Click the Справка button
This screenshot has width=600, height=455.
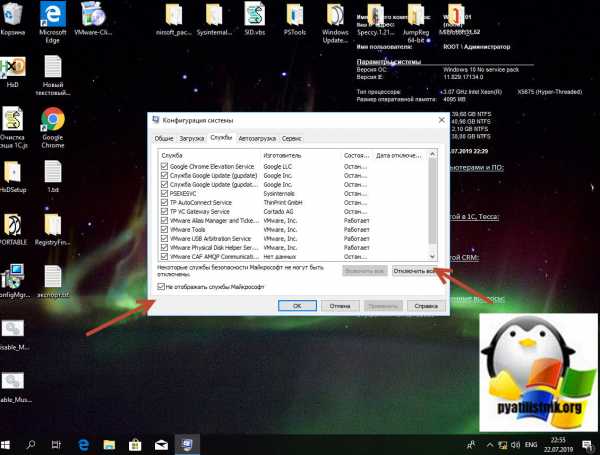(426, 306)
